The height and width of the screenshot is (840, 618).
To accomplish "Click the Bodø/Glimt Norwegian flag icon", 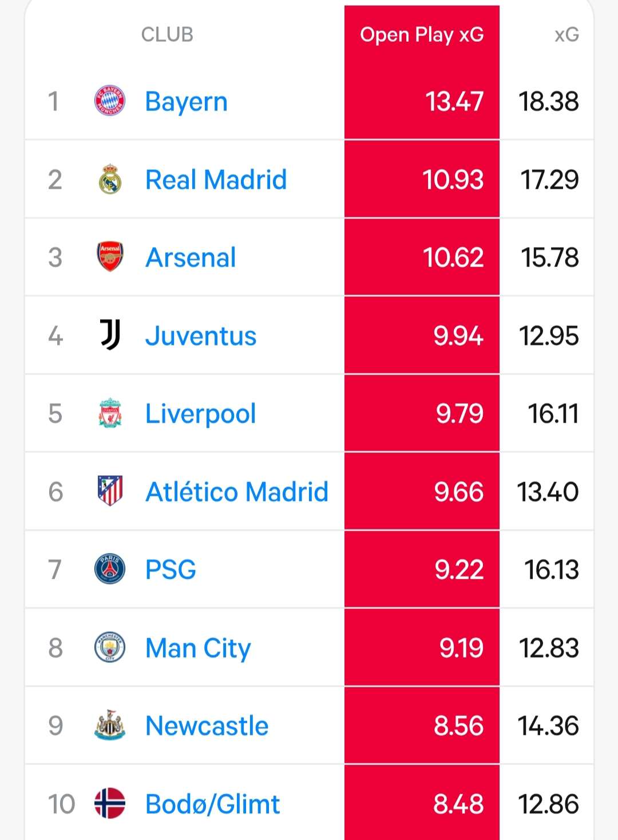I will click(x=110, y=803).
